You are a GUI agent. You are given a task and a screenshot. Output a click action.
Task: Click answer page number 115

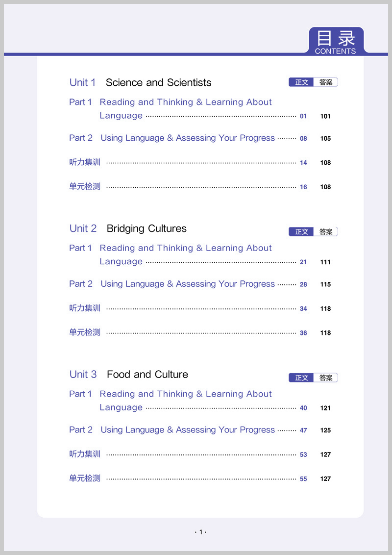[x=325, y=284]
